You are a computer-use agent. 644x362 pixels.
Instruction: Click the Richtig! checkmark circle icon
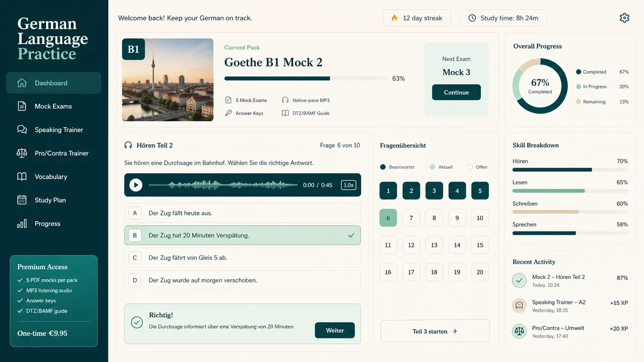[137, 322]
